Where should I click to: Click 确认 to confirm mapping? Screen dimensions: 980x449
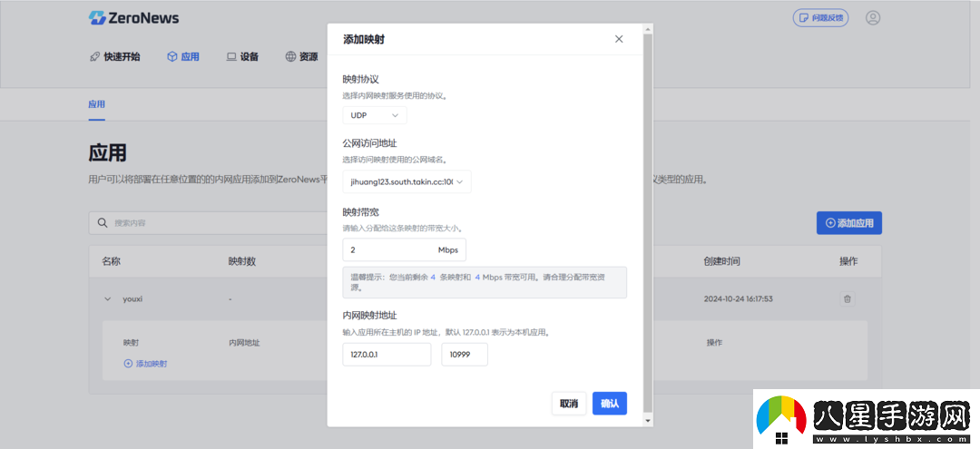point(609,404)
